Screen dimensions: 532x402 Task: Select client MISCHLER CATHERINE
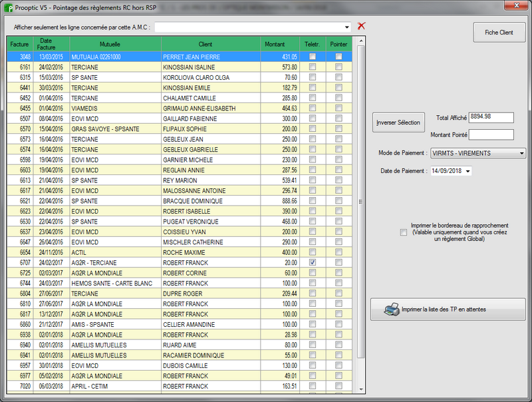click(193, 242)
